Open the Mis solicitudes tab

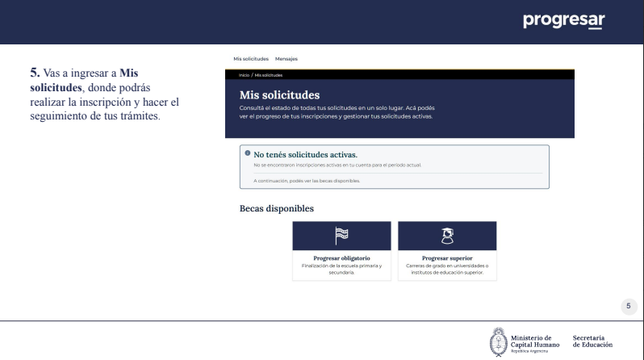(250, 59)
